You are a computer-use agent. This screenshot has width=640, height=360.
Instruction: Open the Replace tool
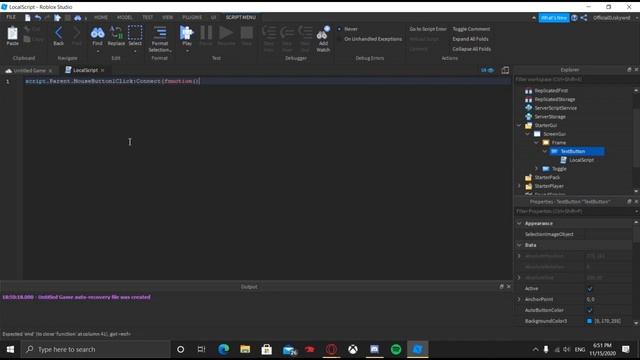tap(116, 36)
